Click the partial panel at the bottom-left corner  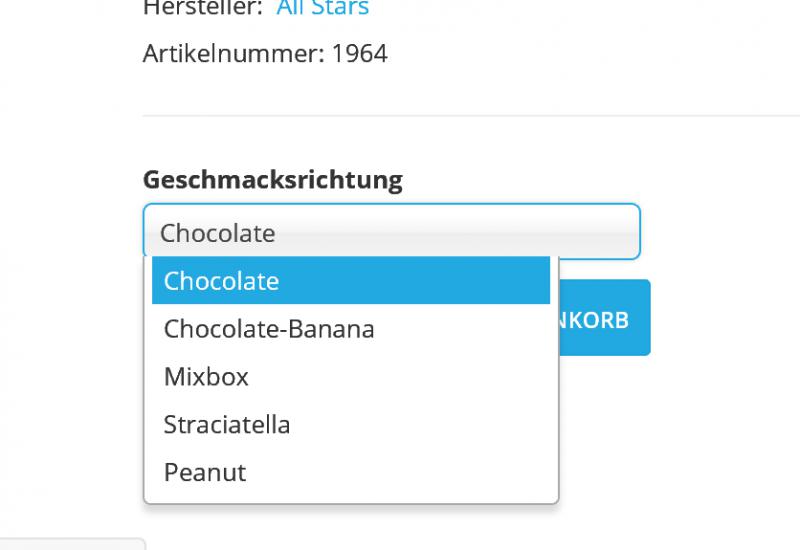[73, 544]
